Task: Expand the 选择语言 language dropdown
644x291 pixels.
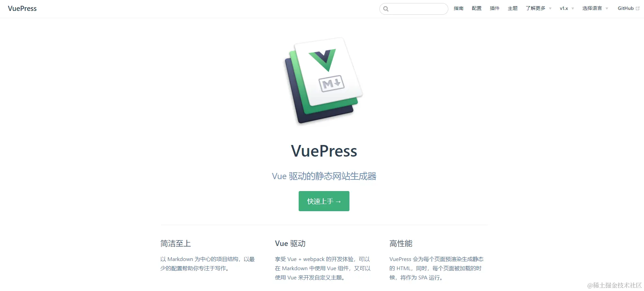Action: coord(595,9)
